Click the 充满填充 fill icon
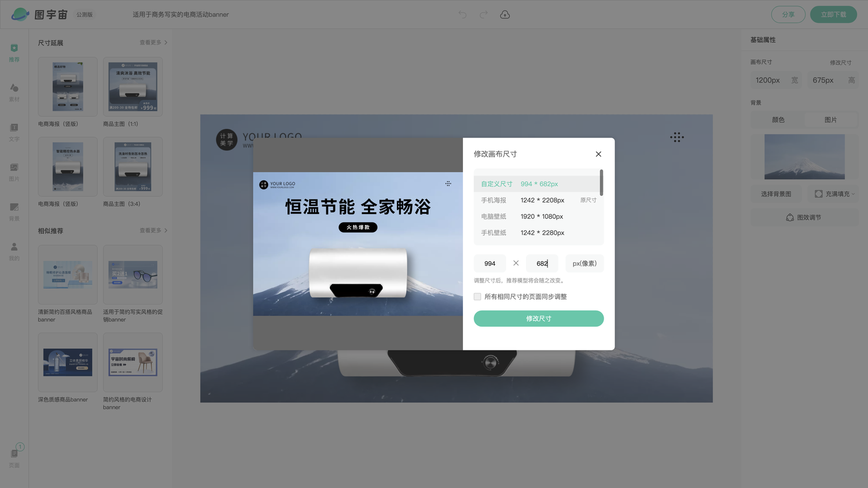Screen dimensions: 868x488 tap(818, 194)
